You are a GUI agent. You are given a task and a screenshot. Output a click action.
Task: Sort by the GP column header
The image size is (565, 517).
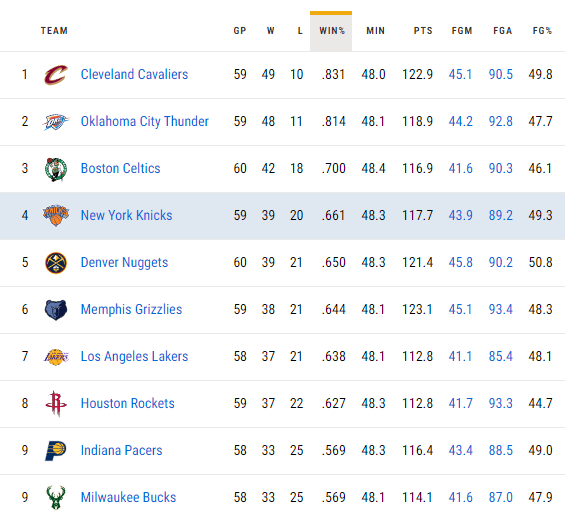coord(240,31)
